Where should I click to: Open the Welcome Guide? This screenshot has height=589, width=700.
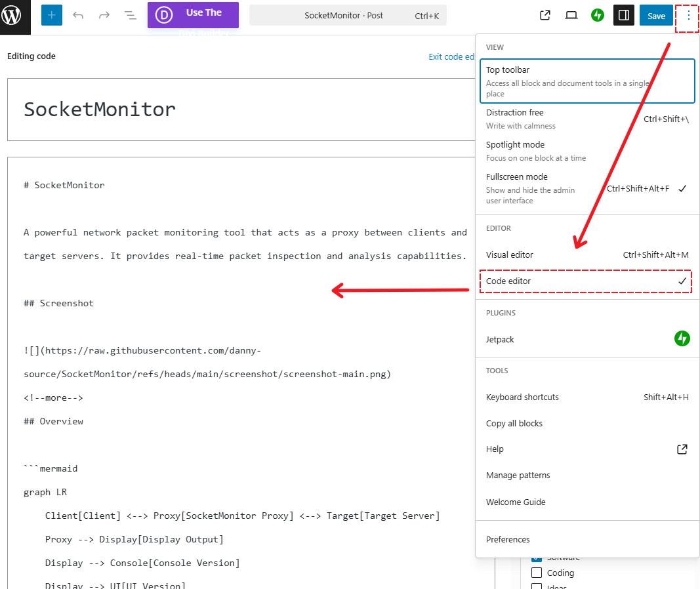(587, 502)
